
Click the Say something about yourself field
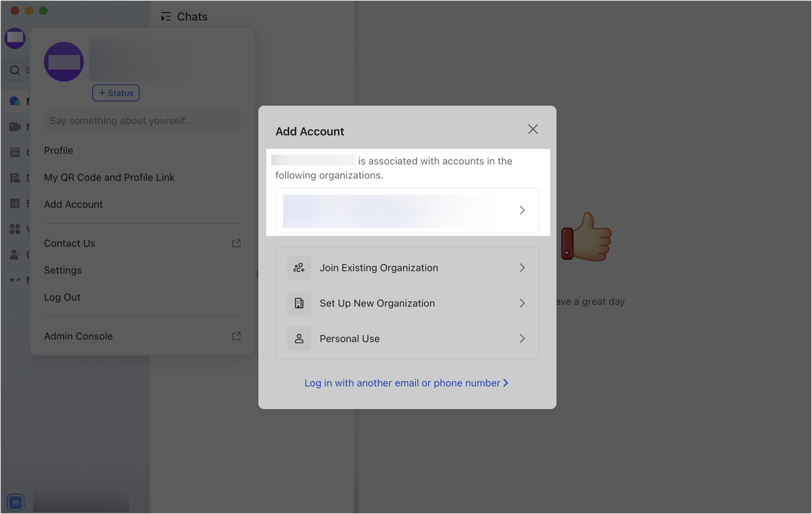click(x=142, y=120)
